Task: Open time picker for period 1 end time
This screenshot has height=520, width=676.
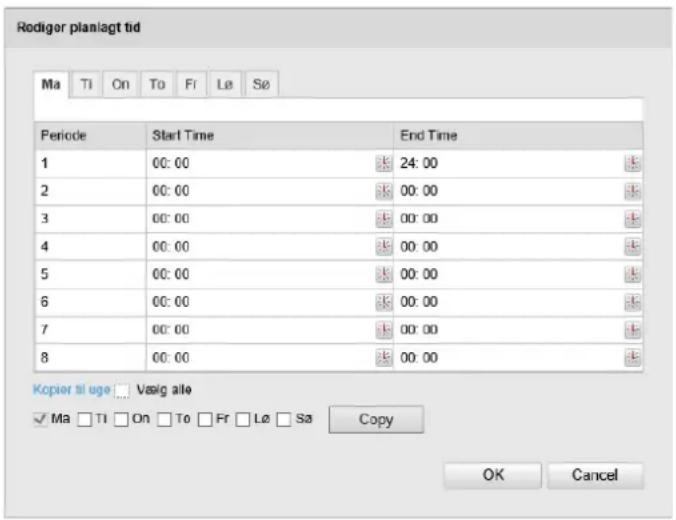Action: tap(632, 163)
